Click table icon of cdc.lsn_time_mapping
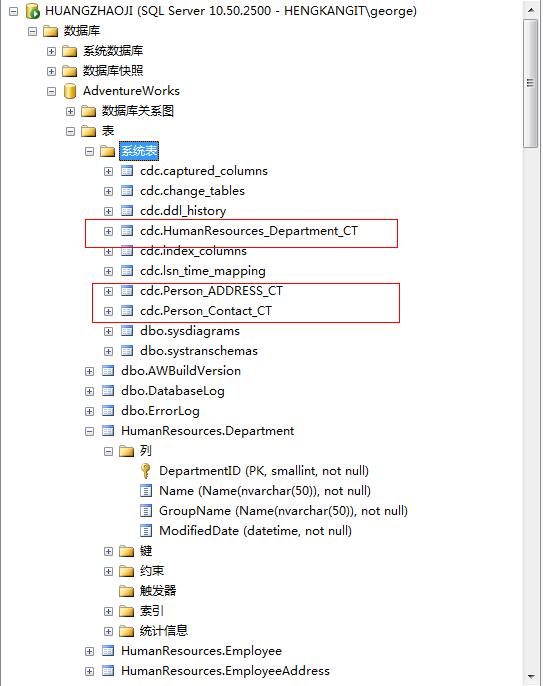Image resolution: width=543 pixels, height=686 pixels. coord(127,271)
